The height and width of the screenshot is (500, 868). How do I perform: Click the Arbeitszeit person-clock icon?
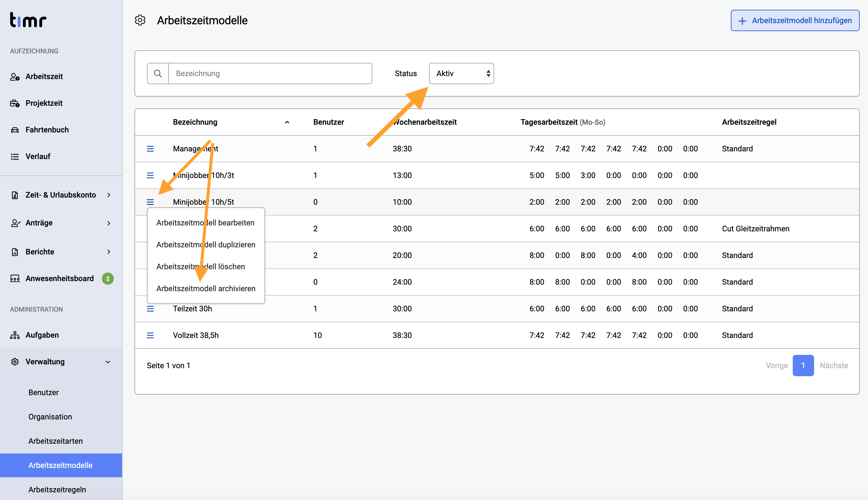coord(15,77)
